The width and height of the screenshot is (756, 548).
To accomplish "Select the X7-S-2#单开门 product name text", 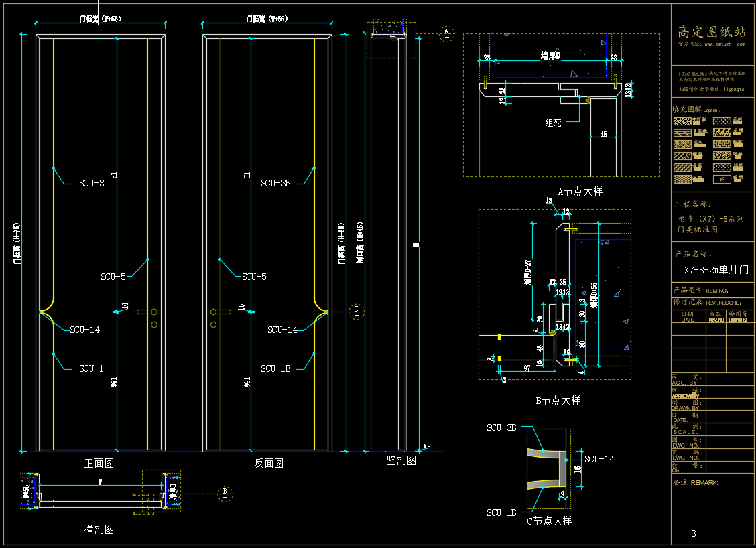I will tap(716, 270).
